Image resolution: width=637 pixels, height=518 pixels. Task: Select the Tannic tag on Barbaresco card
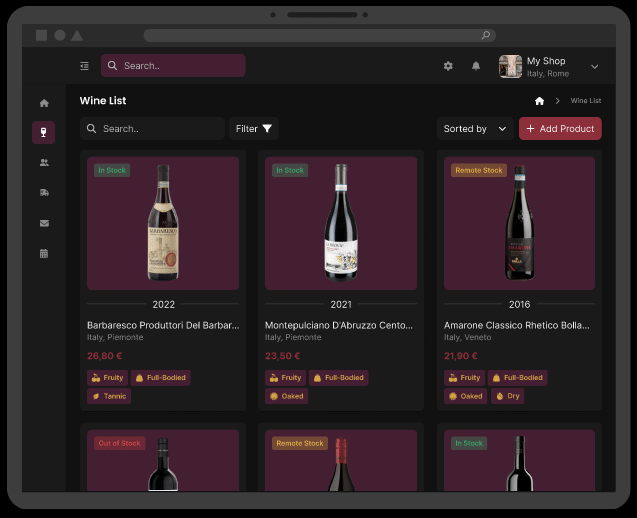click(x=109, y=396)
